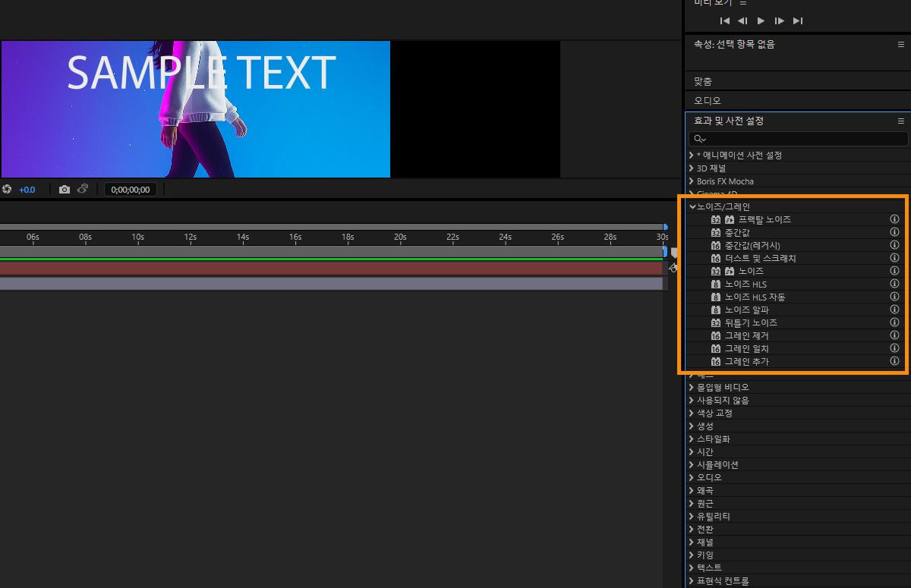Click the 16s mark on time ruler
Screen dimensions: 911x588
[x=295, y=237]
